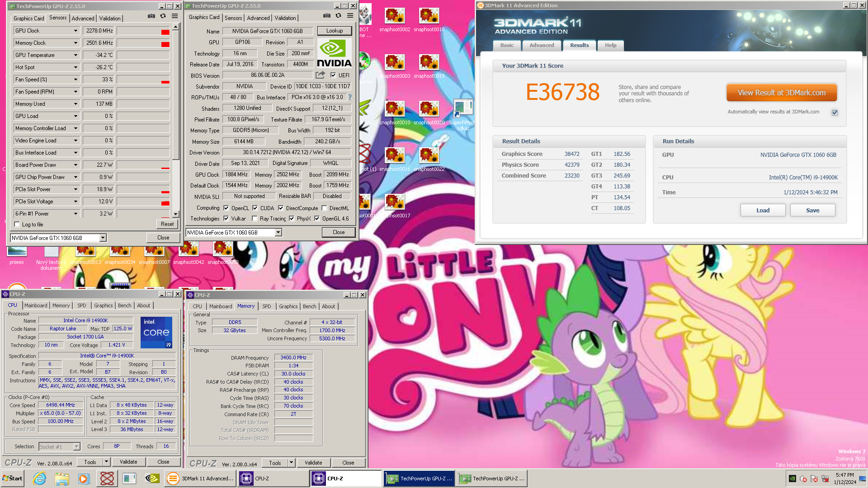The height and width of the screenshot is (488, 868).
Task: Open snaphsot0019 desktop icon
Action: coord(429,67)
